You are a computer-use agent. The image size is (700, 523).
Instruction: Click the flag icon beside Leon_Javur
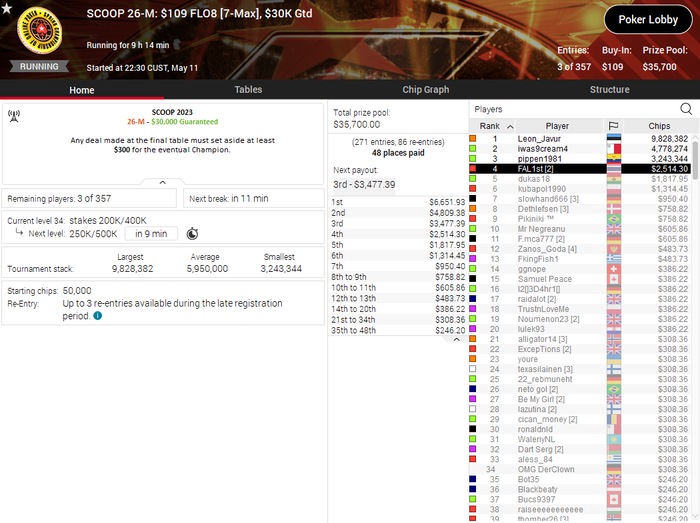point(614,139)
